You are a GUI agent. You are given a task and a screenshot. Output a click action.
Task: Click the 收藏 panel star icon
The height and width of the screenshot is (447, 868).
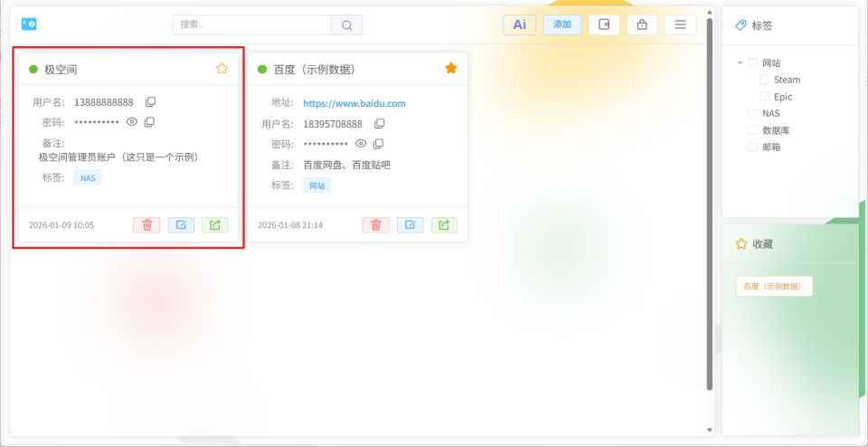(x=741, y=243)
